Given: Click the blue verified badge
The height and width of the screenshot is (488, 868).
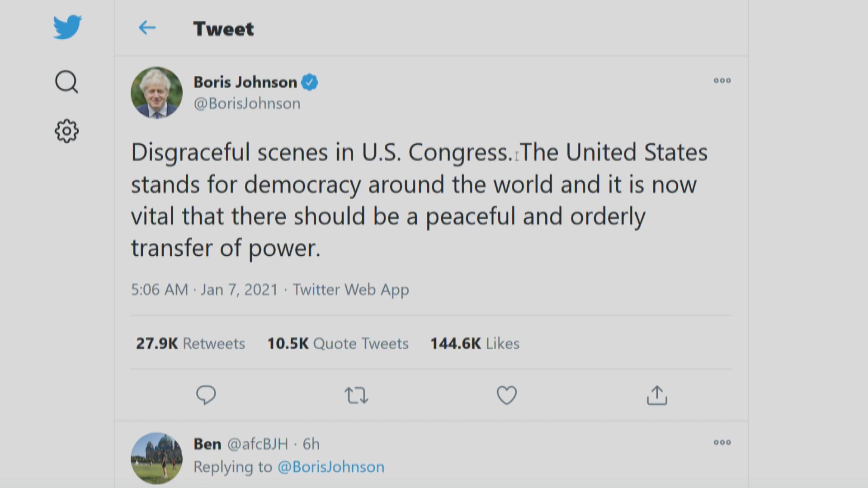Looking at the screenshot, I should click(310, 82).
